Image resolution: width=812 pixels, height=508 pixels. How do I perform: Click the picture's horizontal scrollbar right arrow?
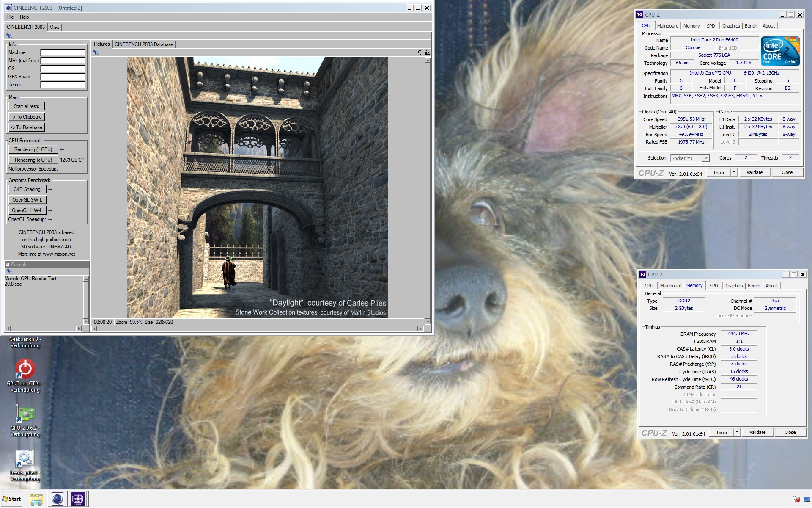(420, 329)
